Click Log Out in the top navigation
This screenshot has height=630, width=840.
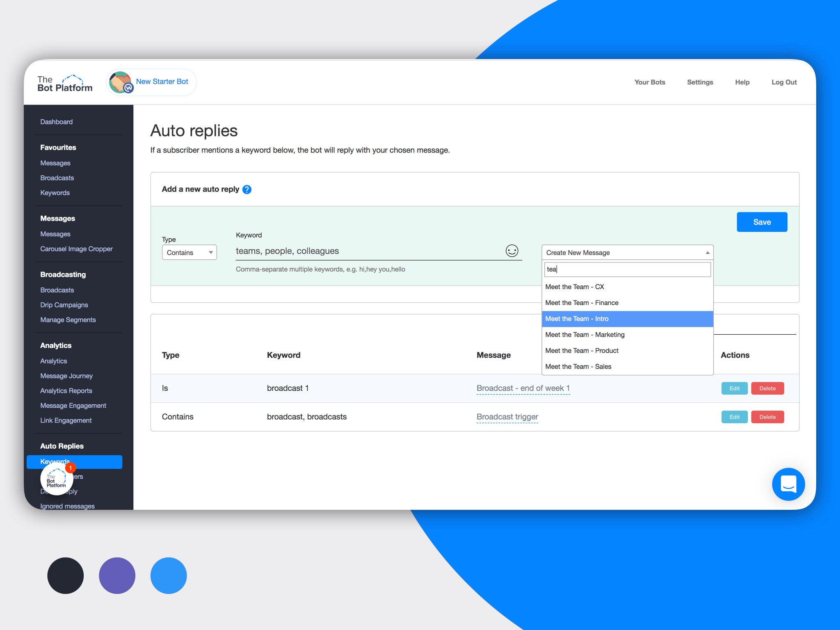click(x=784, y=82)
